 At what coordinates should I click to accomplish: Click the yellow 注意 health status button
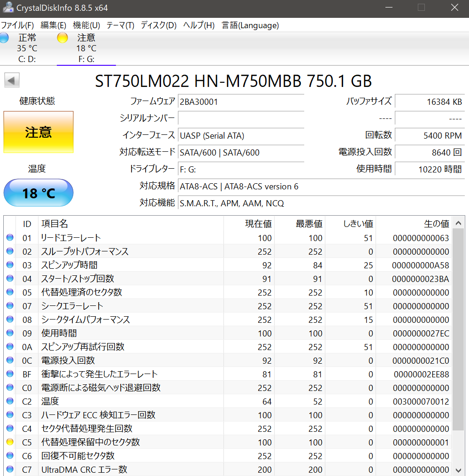click(x=38, y=132)
